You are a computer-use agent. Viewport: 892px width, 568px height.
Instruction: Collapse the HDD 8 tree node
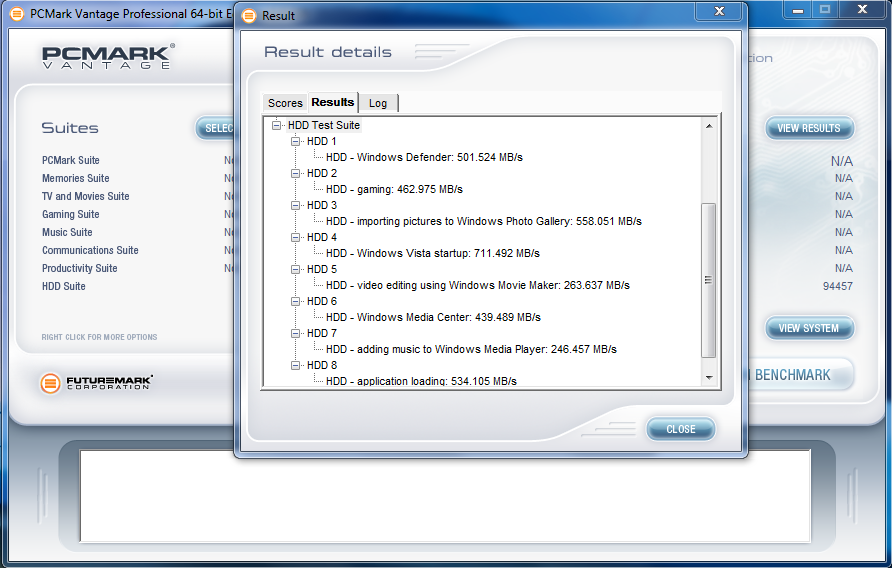[x=295, y=365]
